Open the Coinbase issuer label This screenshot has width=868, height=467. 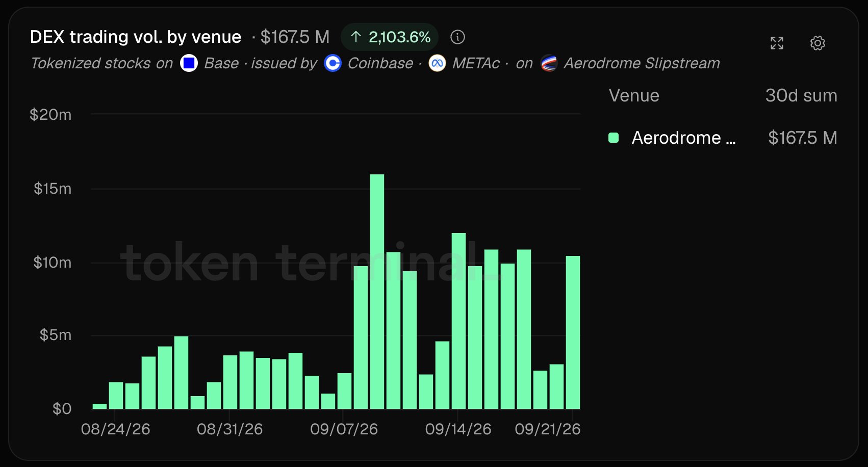click(380, 63)
